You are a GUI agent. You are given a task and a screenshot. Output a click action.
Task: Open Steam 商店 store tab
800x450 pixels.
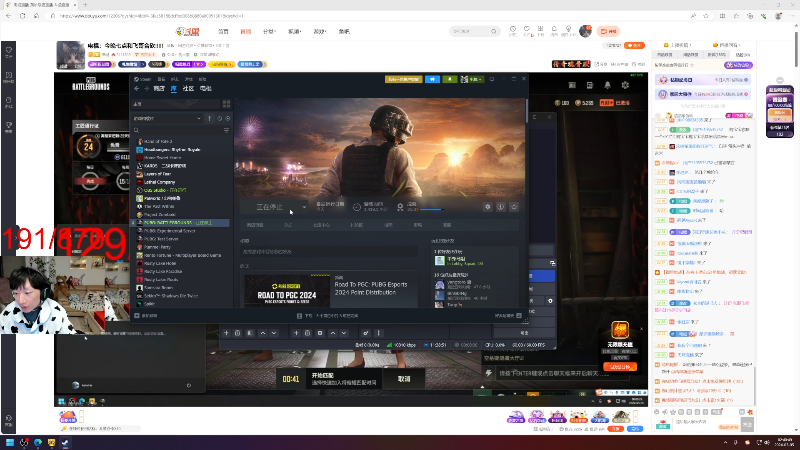click(x=159, y=89)
